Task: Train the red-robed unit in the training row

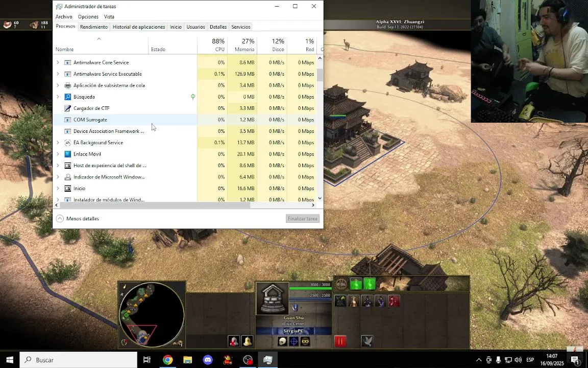Action: tap(394, 301)
